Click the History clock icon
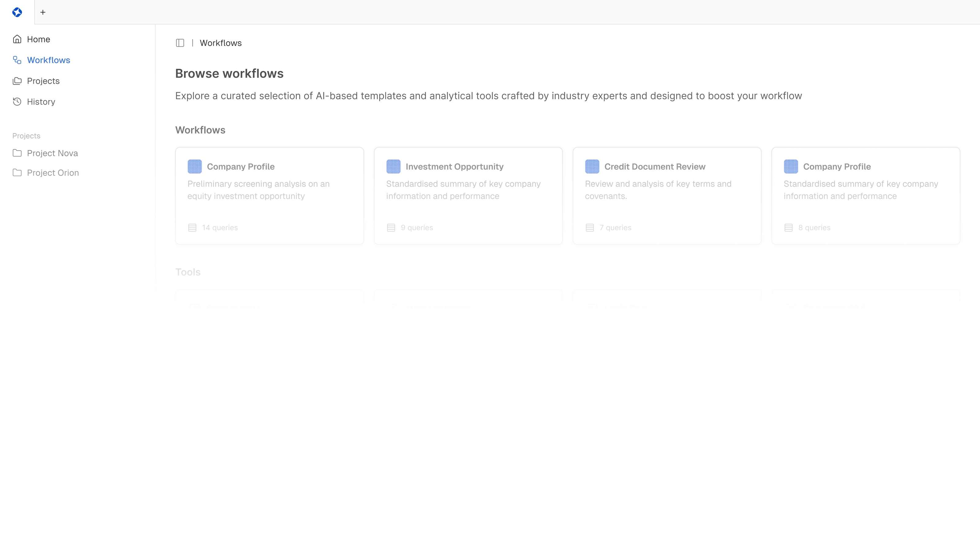The width and height of the screenshot is (980, 551). [17, 102]
